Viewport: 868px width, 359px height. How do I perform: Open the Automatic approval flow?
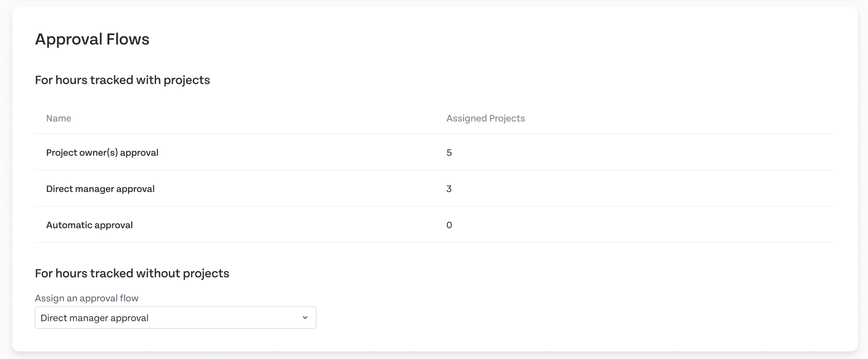pyautogui.click(x=89, y=225)
